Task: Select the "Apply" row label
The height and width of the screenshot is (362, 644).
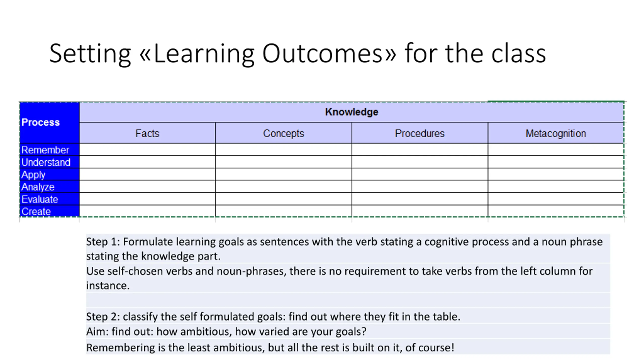Action: tap(33, 175)
